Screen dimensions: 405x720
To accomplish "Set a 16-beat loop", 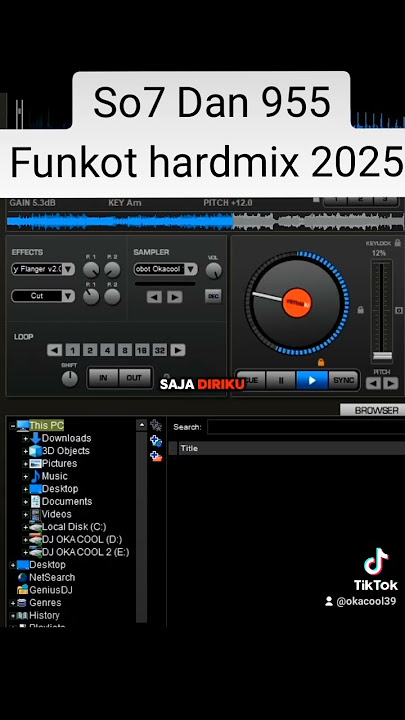I will tap(142, 350).
